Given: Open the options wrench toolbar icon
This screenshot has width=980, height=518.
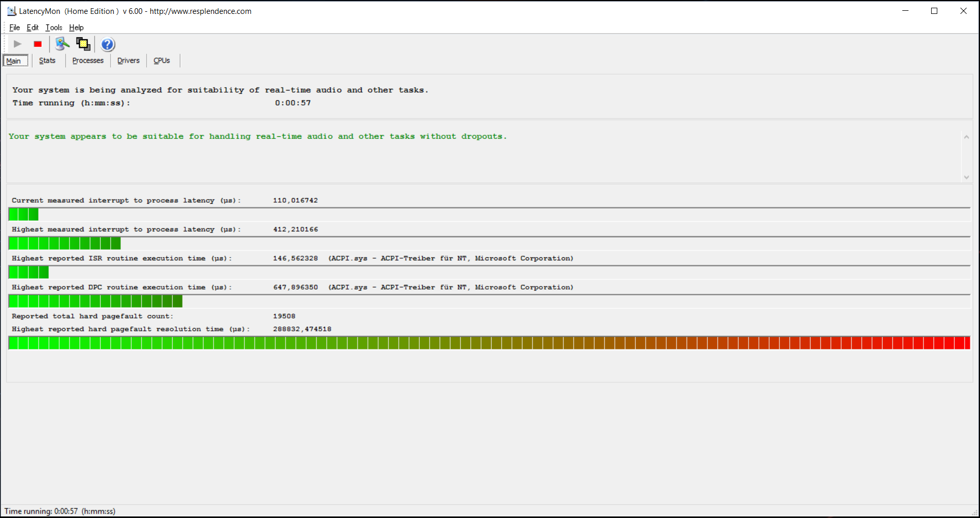Looking at the screenshot, I should pos(62,44).
